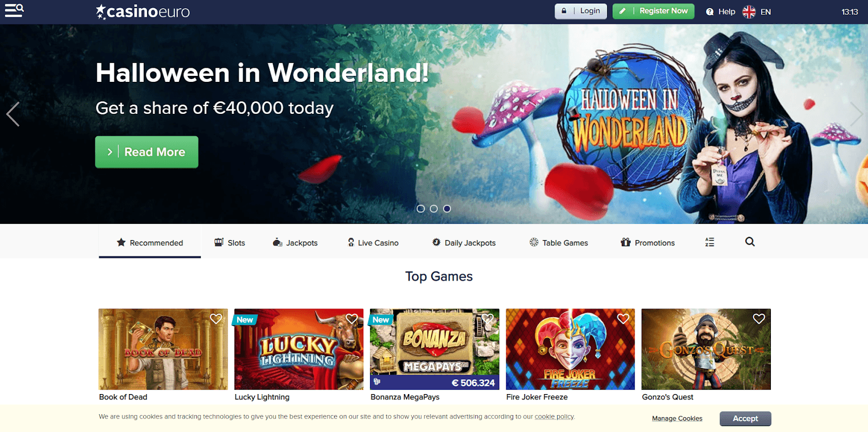
Task: Open the game search magnifier icon
Action: [750, 242]
